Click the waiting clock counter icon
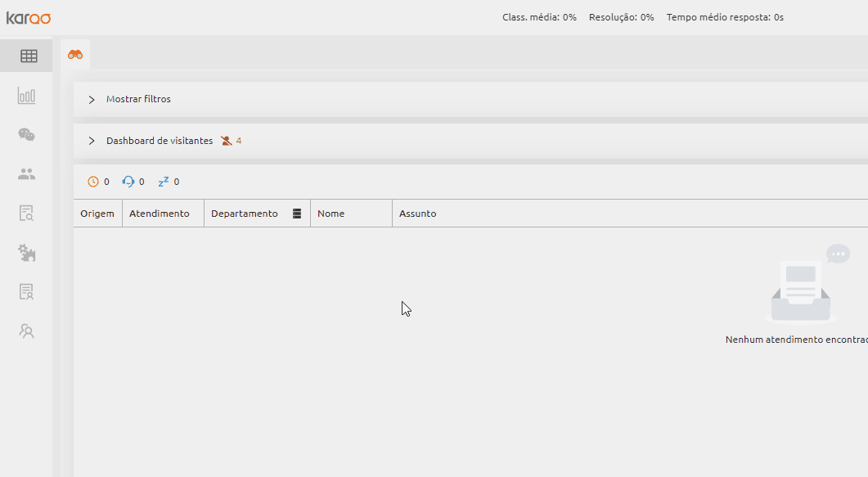 click(93, 182)
